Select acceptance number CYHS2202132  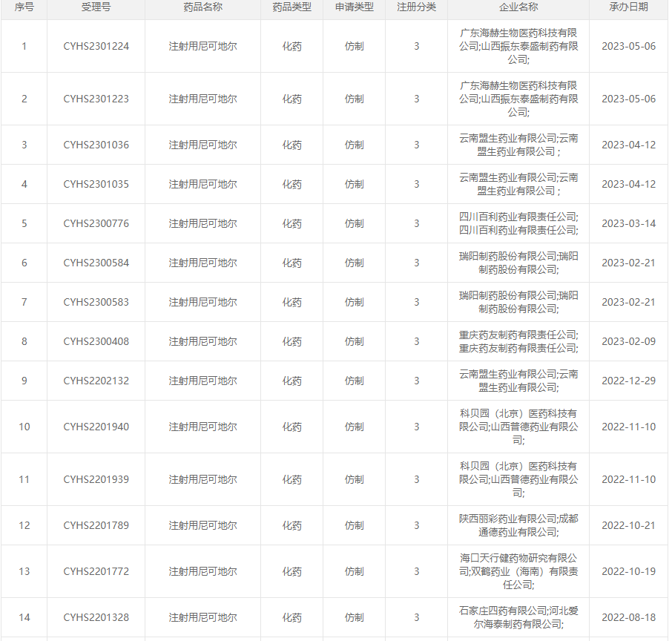96,381
